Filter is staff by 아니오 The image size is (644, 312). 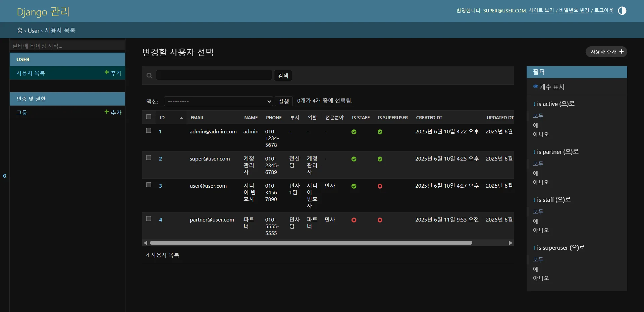pos(541,230)
